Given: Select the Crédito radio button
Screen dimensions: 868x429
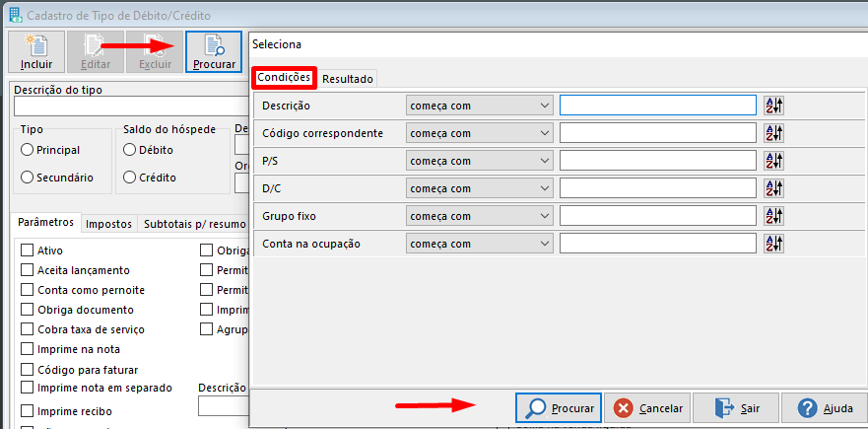Looking at the screenshot, I should click(x=129, y=178).
